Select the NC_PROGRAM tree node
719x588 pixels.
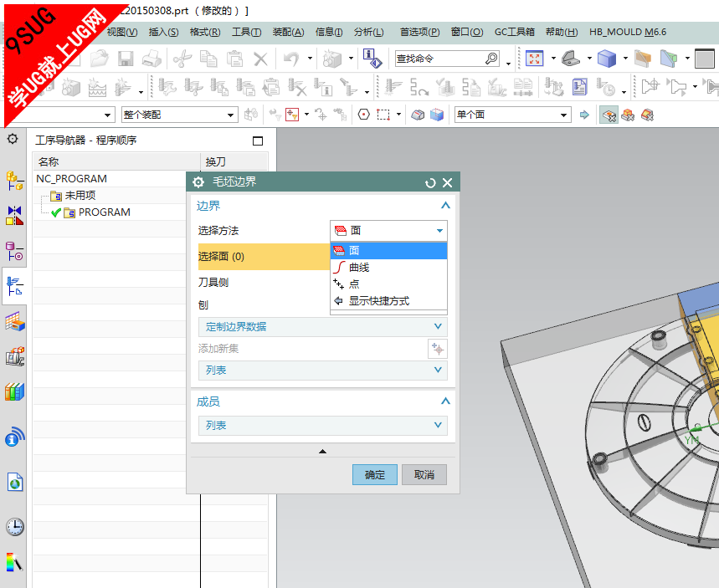71,179
